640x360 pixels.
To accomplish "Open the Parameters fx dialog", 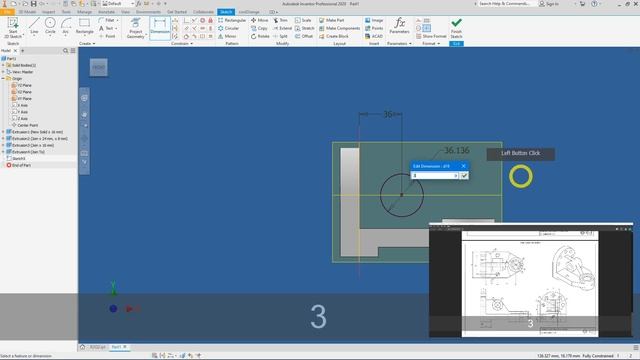I will click(399, 25).
